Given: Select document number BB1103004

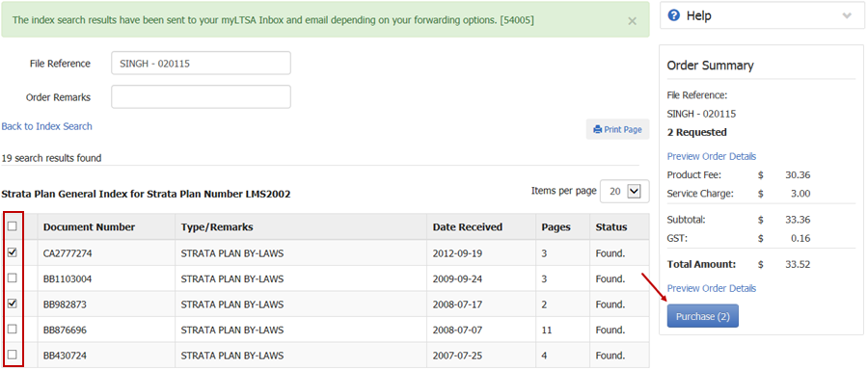Looking at the screenshot, I should coord(68,278).
